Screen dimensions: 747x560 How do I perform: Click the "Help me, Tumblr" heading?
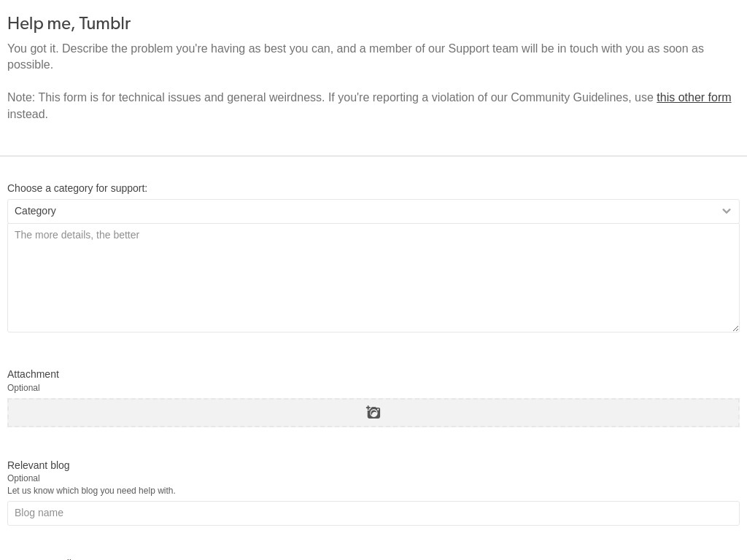pos(69,23)
